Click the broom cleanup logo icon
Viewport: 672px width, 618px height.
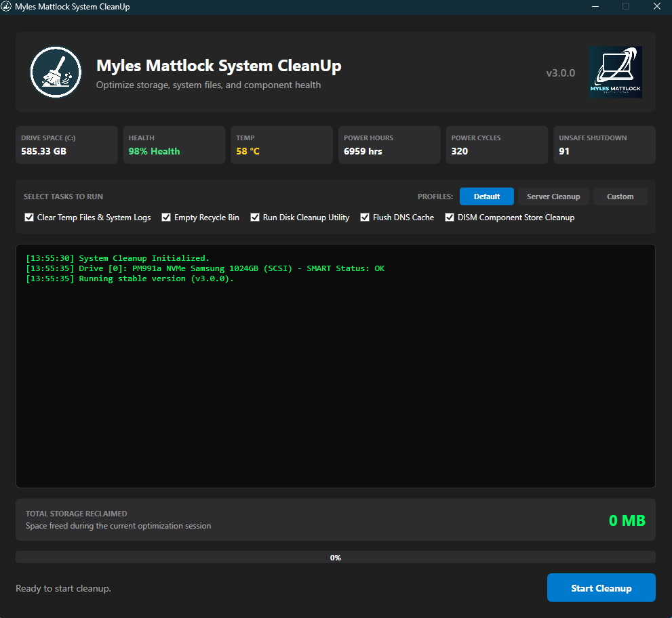(56, 72)
